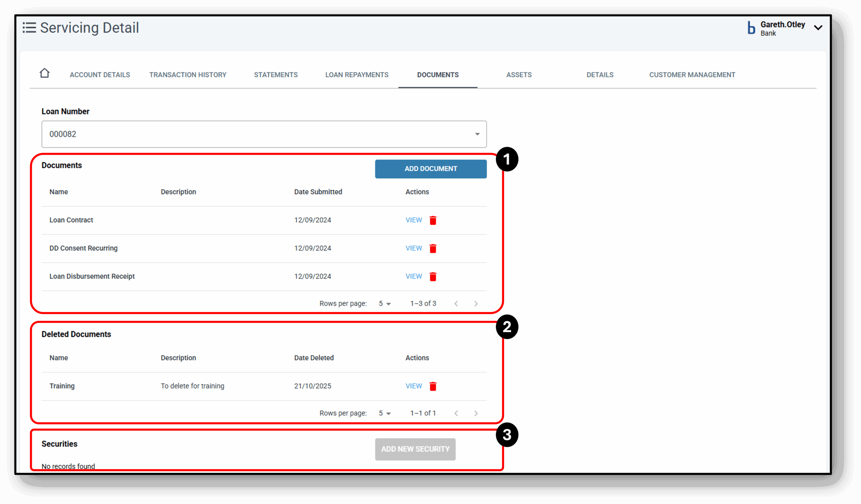Go to previous page of Deleted Documents table
Screen dimensions: 861x504
[x=456, y=413]
